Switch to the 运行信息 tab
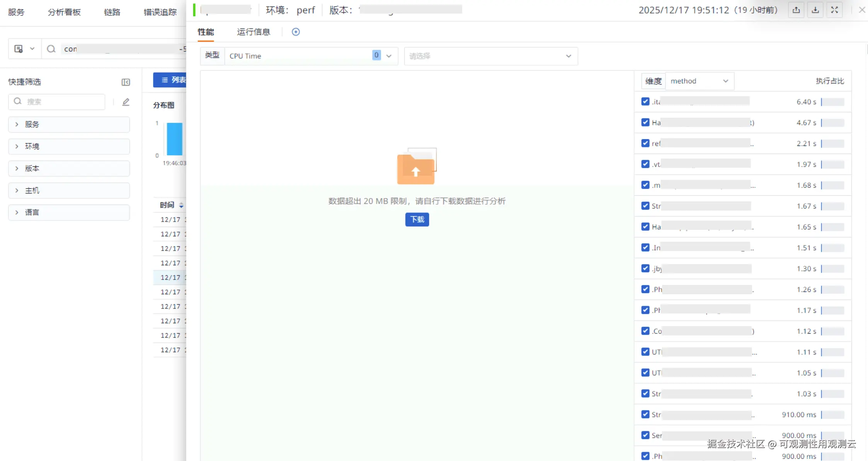The image size is (868, 461). (253, 32)
